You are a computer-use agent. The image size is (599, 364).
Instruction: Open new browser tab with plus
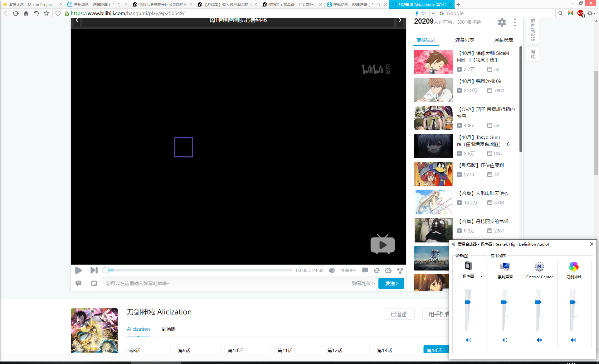coord(458,4)
